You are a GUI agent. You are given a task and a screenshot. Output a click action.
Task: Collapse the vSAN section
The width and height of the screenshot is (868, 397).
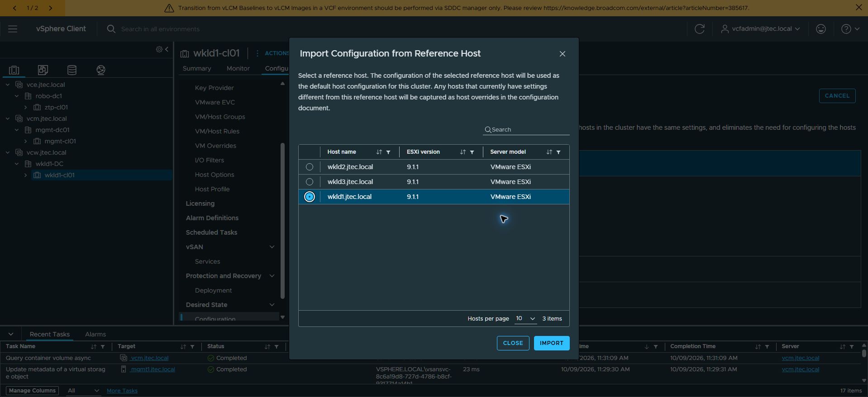[x=272, y=247]
